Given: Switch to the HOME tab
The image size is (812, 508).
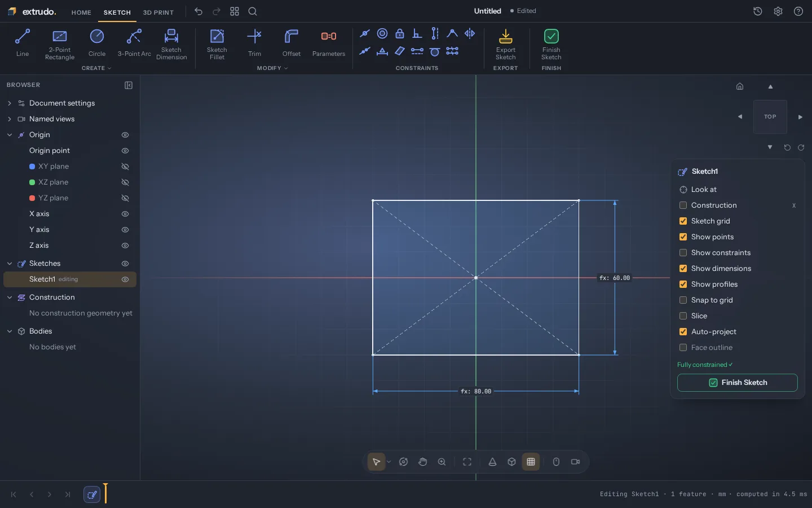Looking at the screenshot, I should click(x=81, y=12).
